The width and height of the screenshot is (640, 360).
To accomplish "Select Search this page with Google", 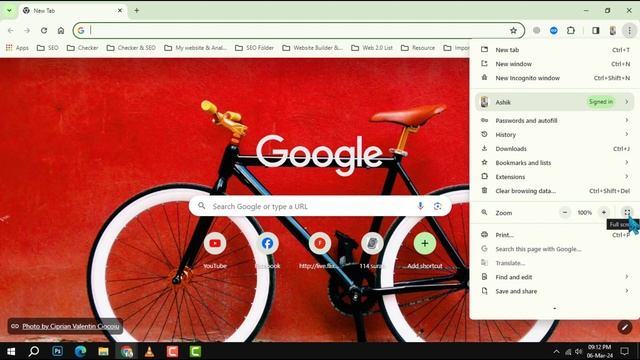I will click(x=555, y=249).
